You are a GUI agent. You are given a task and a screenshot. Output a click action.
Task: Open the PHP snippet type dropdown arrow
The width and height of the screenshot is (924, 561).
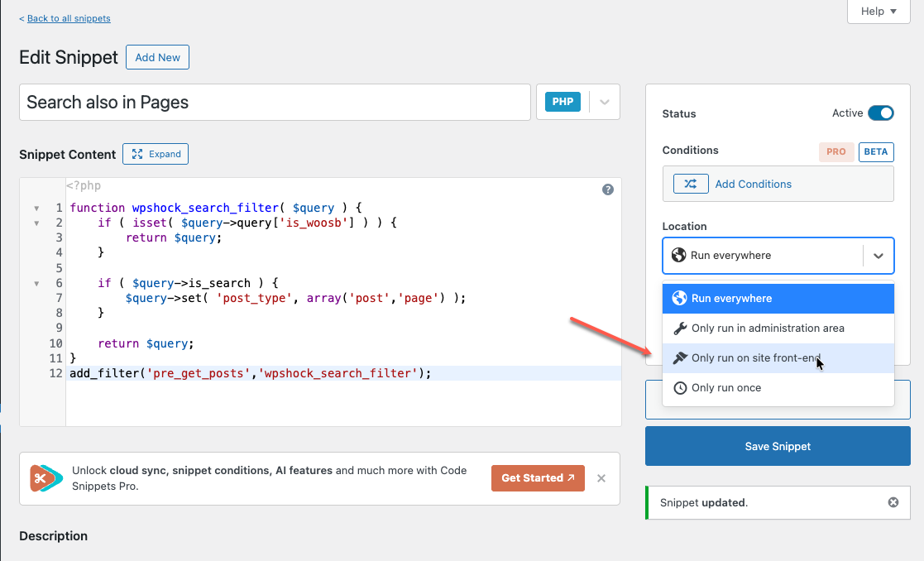pos(604,102)
